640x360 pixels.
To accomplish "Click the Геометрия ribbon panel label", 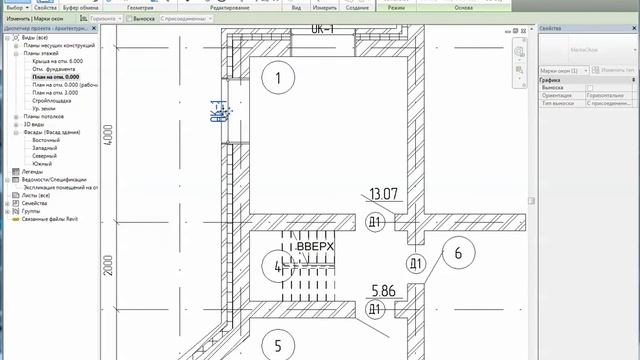I will (x=140, y=7).
